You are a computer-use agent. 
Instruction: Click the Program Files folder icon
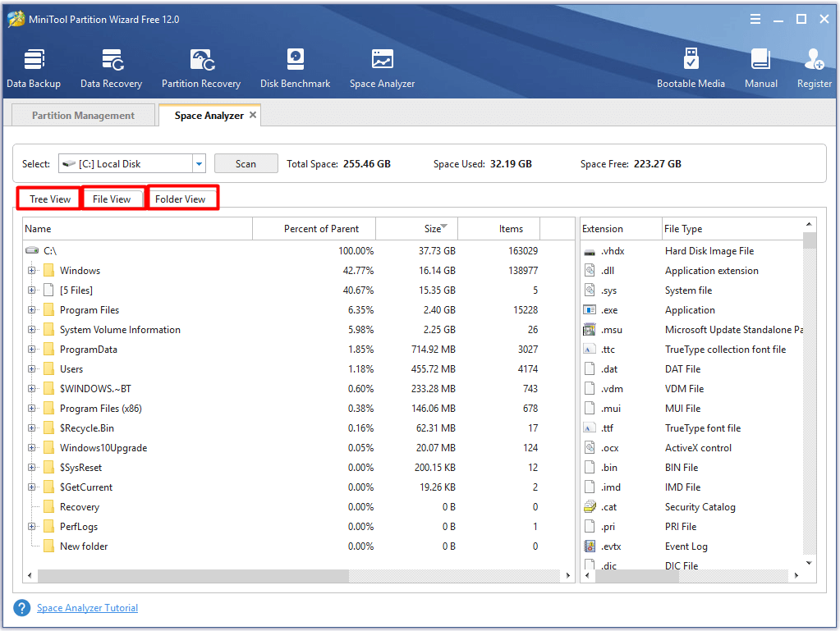coord(48,310)
